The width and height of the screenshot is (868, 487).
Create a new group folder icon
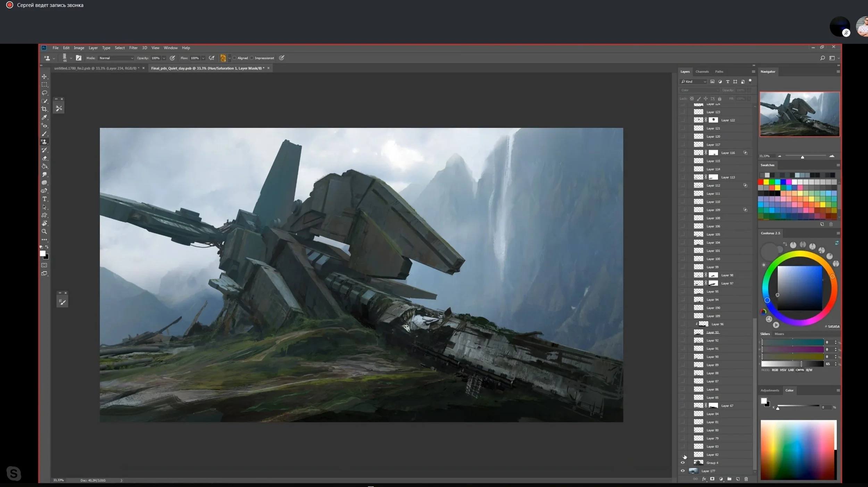[x=729, y=479]
